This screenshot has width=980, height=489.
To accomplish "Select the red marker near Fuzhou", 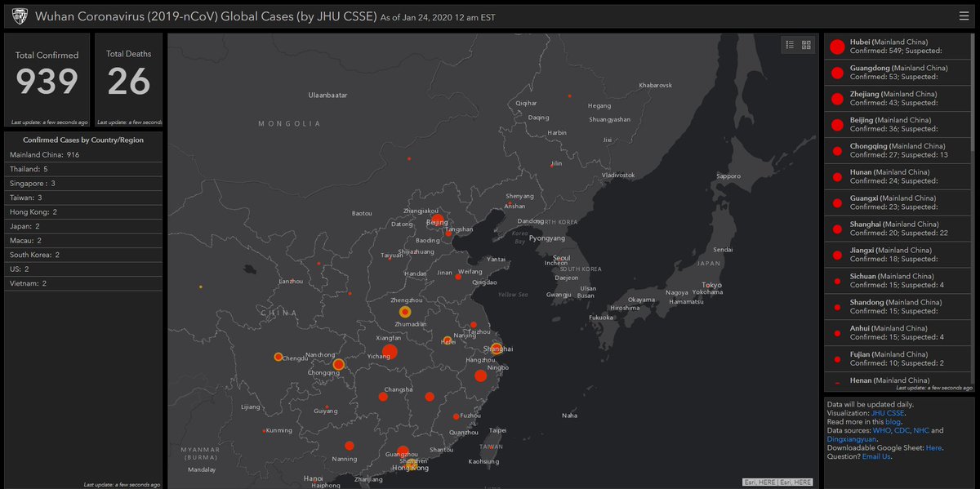I will pos(456,416).
